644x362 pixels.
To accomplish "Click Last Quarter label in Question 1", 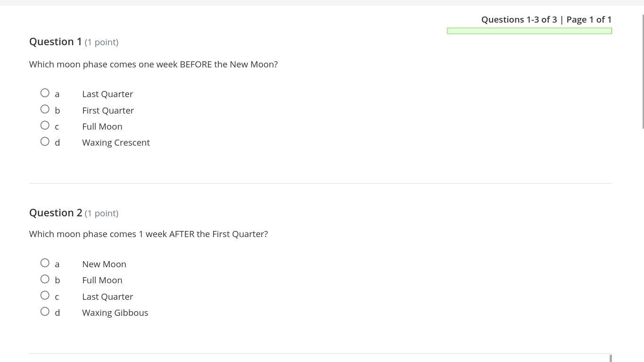I will 107,94.
